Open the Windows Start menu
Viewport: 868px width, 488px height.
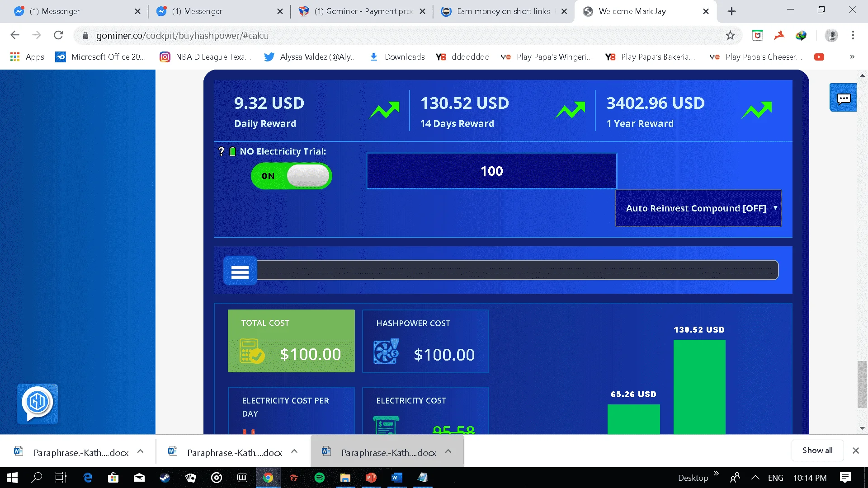click(x=12, y=478)
